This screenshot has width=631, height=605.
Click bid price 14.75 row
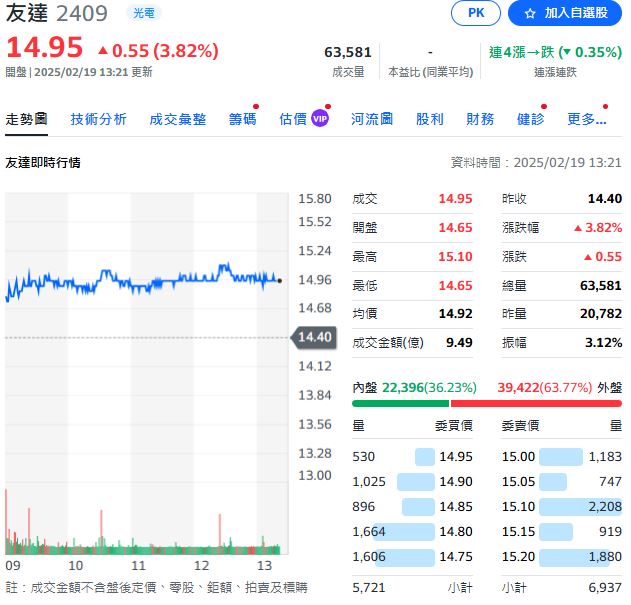coord(412,556)
